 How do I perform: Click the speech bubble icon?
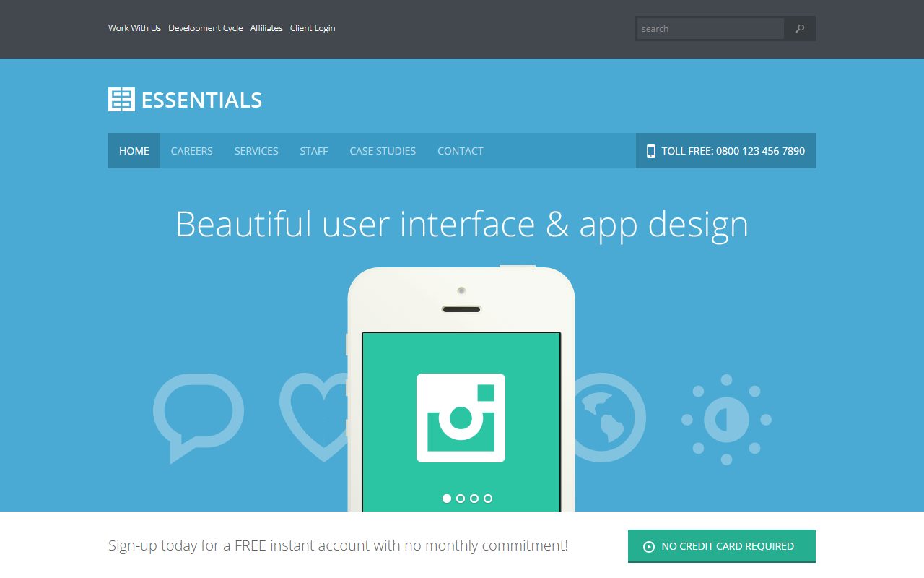pyautogui.click(x=199, y=418)
